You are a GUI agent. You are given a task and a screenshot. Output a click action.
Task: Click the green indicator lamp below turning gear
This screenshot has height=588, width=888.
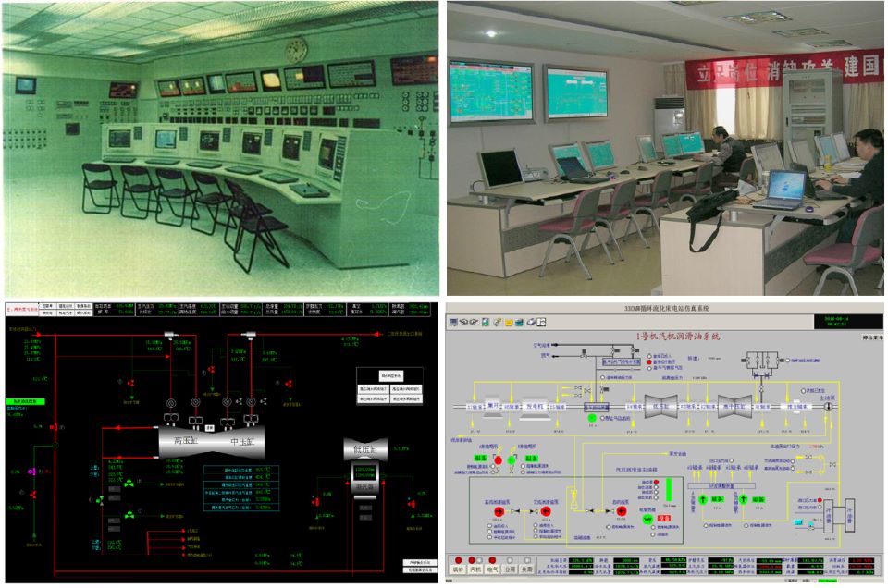click(593, 417)
